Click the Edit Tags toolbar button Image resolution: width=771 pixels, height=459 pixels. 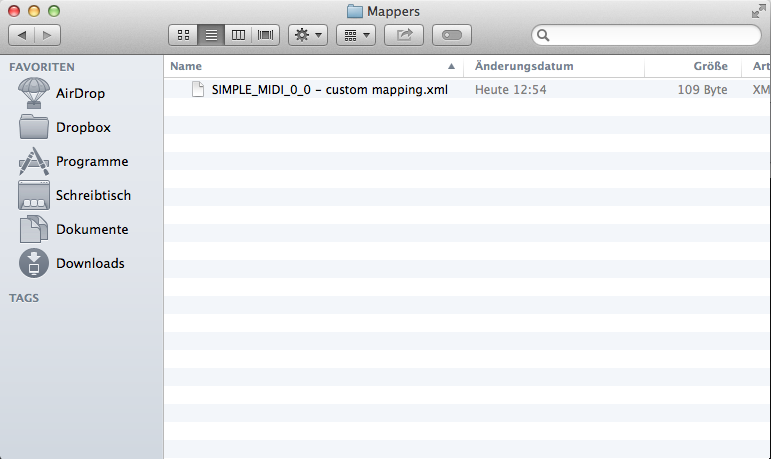point(452,35)
